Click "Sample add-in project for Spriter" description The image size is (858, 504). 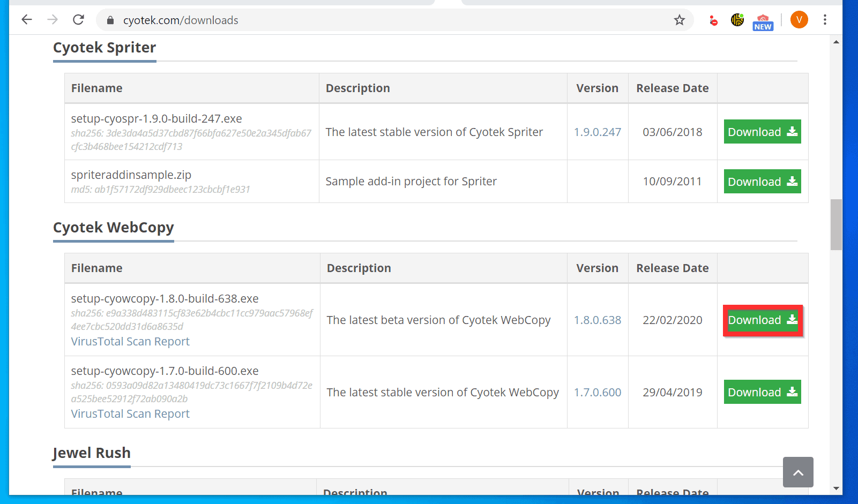[x=411, y=182]
